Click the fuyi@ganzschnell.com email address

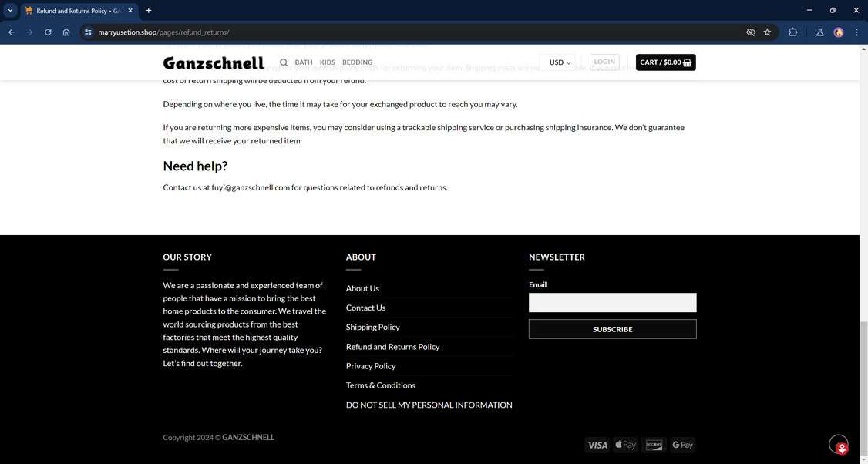251,187
